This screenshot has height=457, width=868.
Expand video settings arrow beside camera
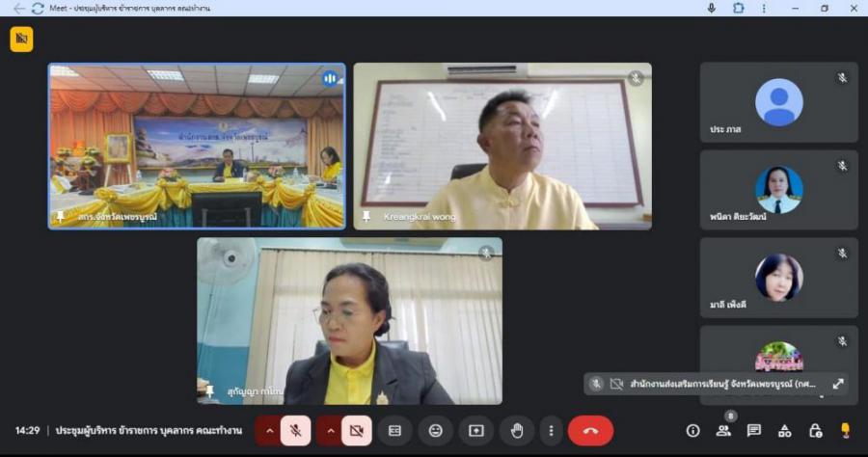pyautogui.click(x=329, y=430)
